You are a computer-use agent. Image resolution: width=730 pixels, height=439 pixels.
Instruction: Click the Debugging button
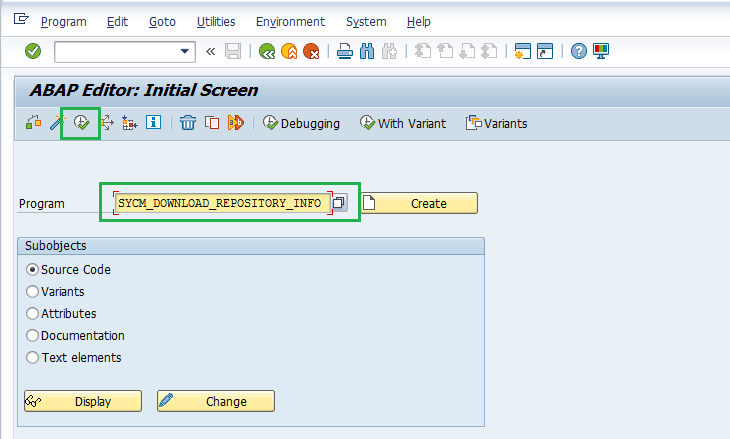click(301, 123)
